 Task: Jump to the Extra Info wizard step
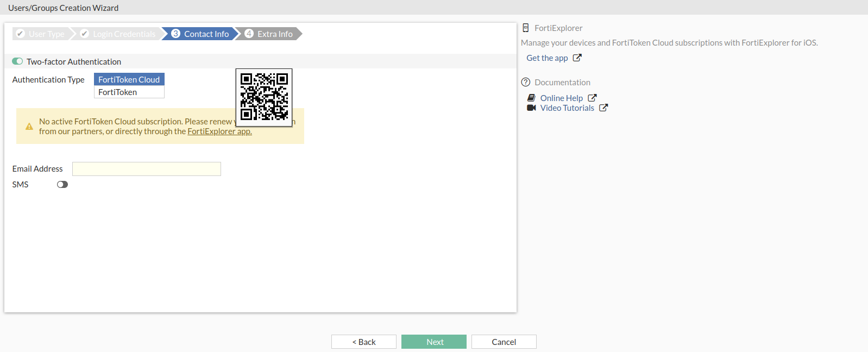tap(269, 34)
